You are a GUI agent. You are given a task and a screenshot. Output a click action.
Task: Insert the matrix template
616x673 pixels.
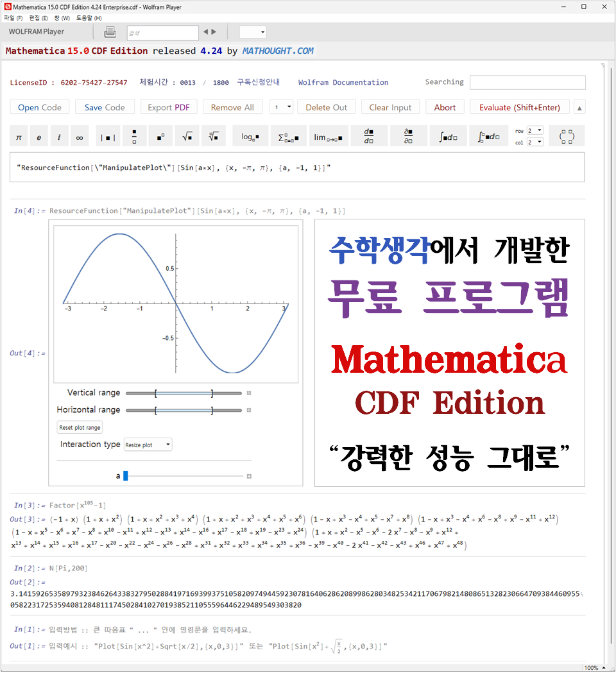pyautogui.click(x=567, y=137)
